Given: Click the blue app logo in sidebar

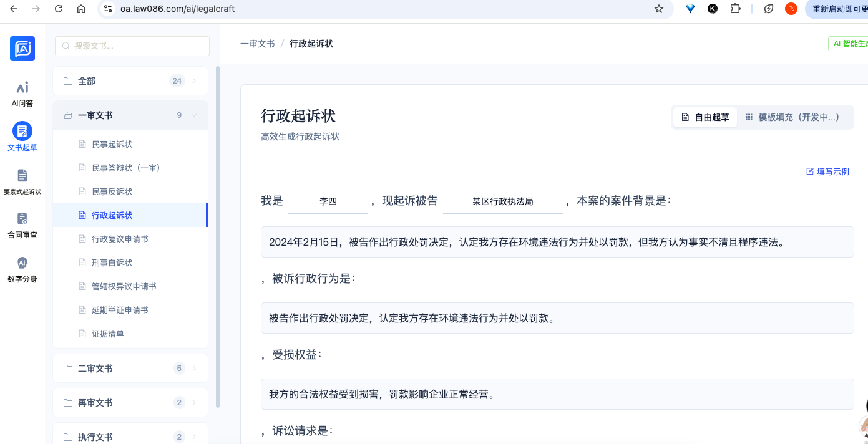Looking at the screenshot, I should tap(22, 49).
